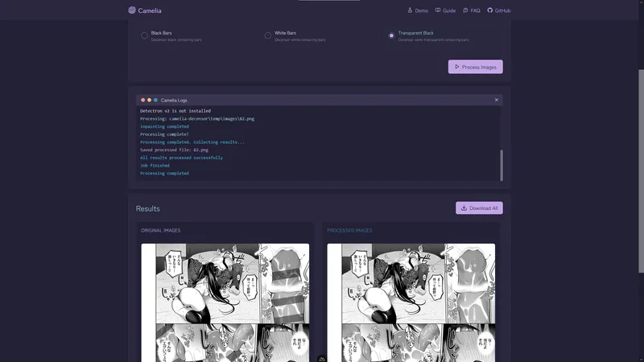Click log line 'Processing complete!'
Viewport: 644px width, 362px height.
point(164,134)
